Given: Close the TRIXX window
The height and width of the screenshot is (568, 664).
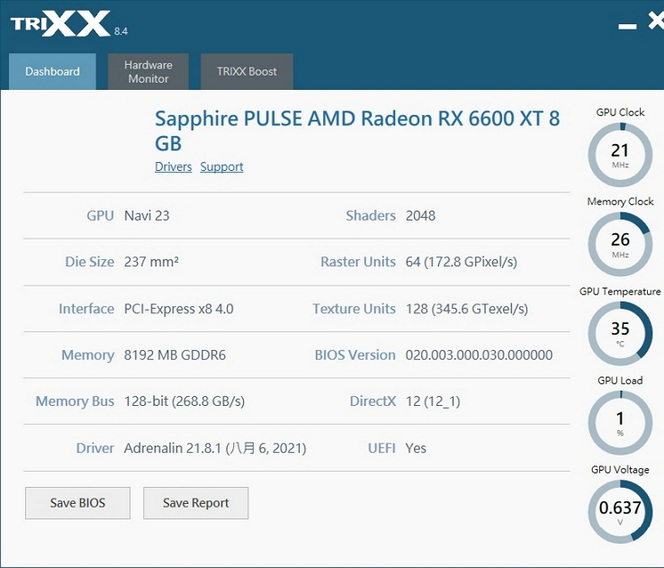Looking at the screenshot, I should [656, 21].
